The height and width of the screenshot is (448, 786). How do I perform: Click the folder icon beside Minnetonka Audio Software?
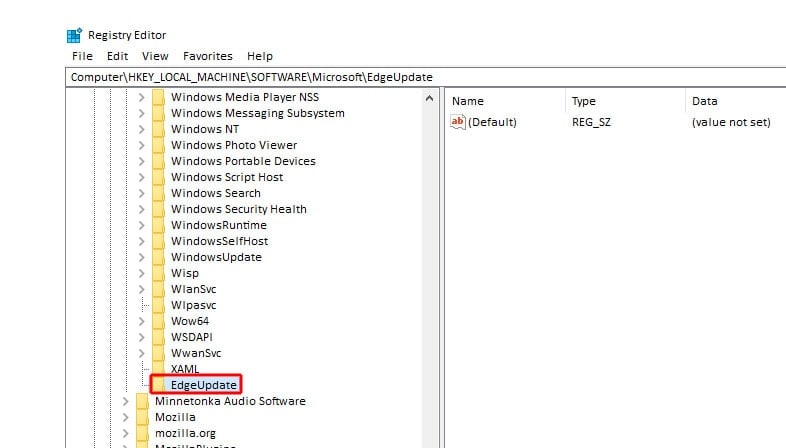click(142, 401)
